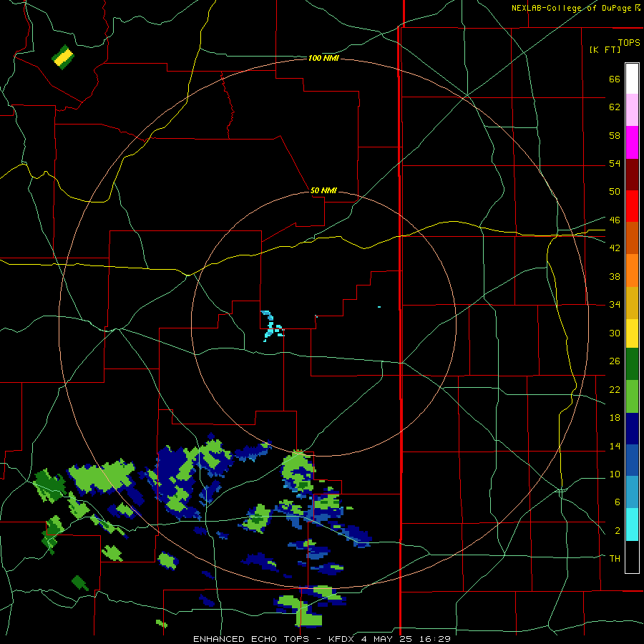Click the 50 value on the scale
644x644 pixels.
[615, 191]
